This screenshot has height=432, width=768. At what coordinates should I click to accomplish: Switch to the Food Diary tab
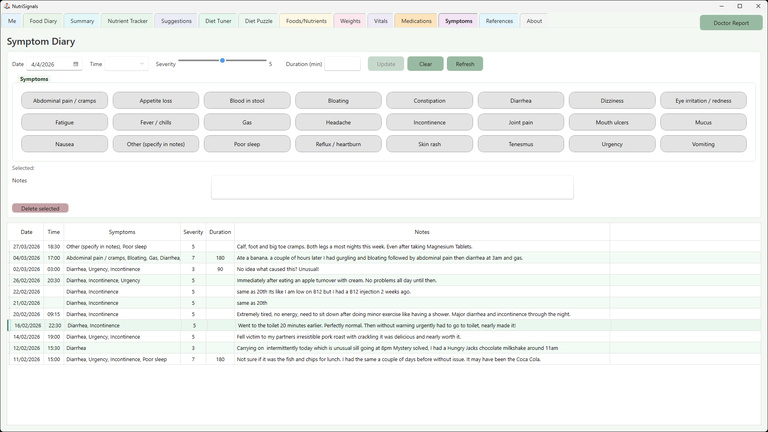tap(43, 21)
